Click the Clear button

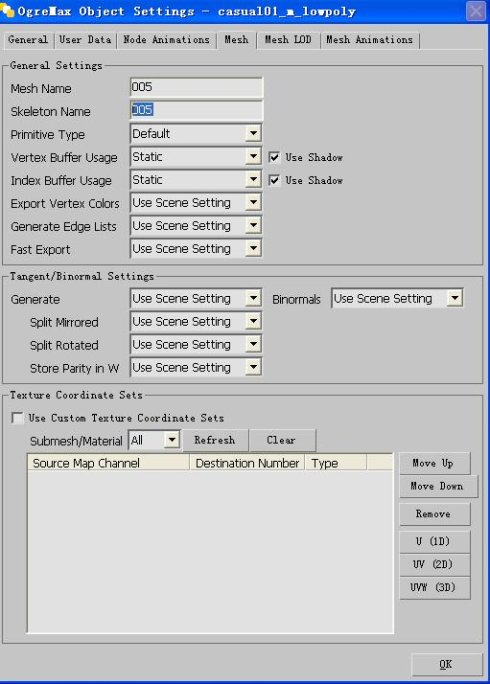click(x=281, y=440)
